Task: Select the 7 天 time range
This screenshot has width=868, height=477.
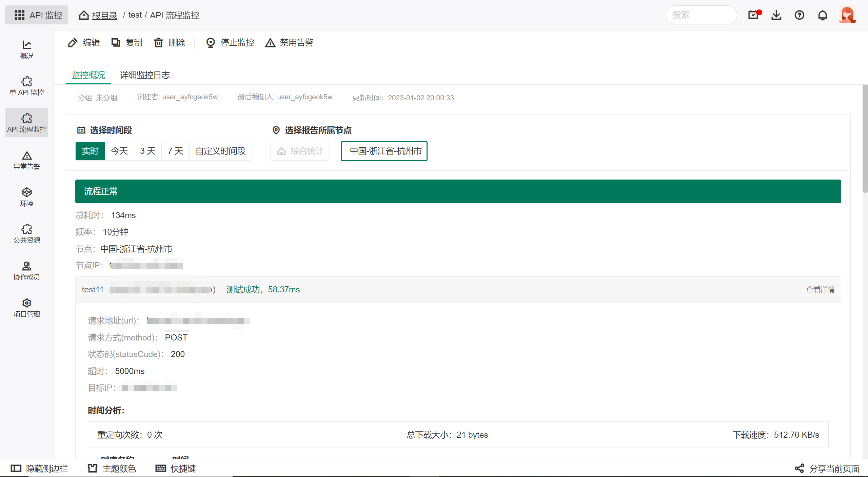Action: [175, 151]
